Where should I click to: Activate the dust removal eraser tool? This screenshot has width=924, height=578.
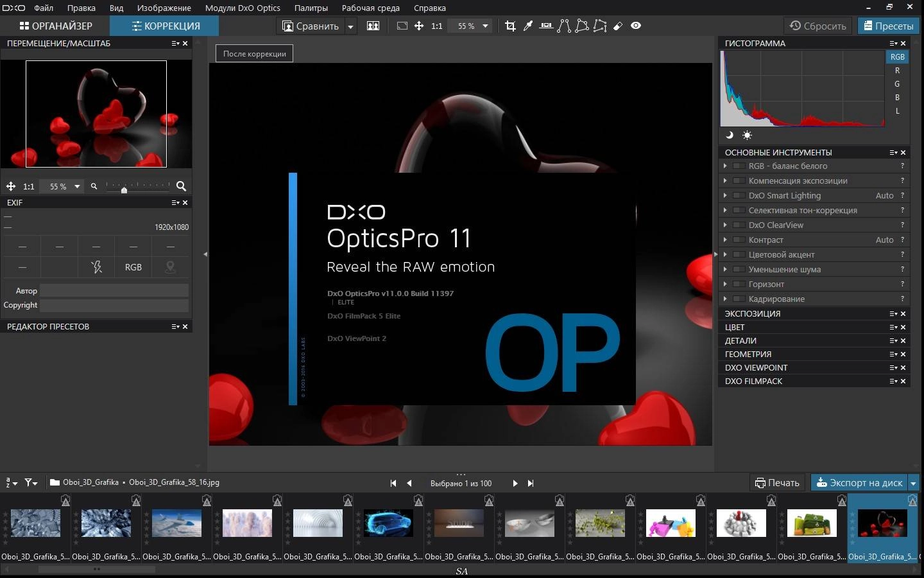(618, 26)
